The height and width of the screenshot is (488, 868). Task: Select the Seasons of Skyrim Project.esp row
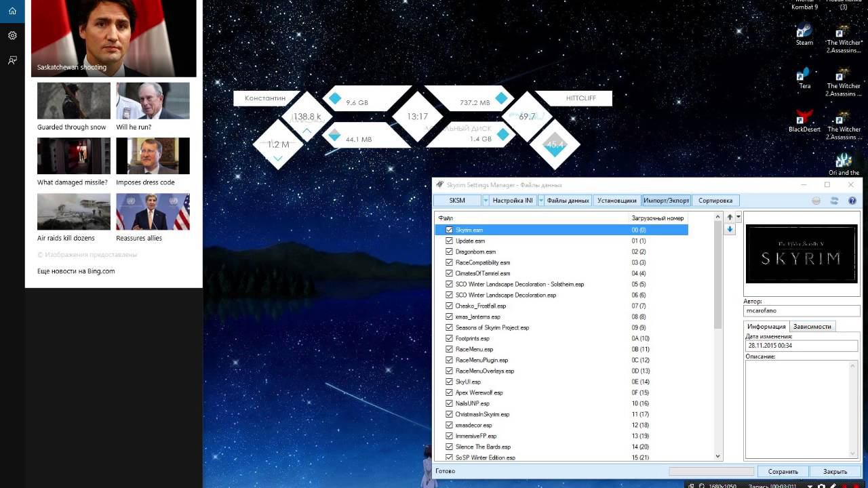(561, 327)
